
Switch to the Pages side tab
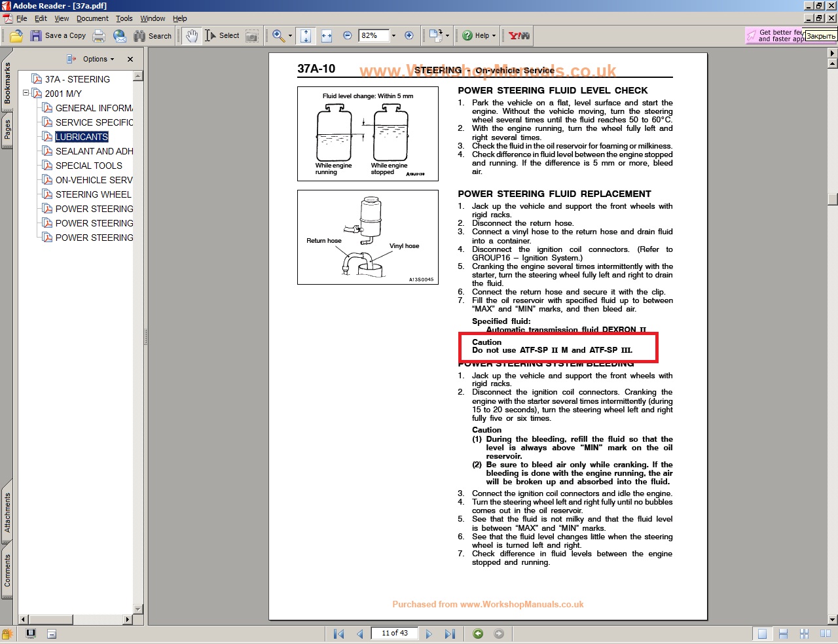pyautogui.click(x=7, y=130)
